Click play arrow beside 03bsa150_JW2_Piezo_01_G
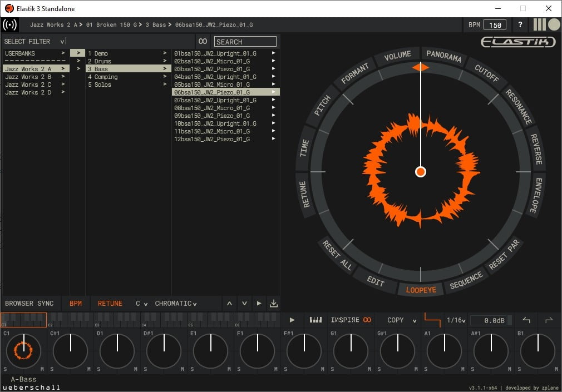The height and width of the screenshot is (392, 562). click(x=273, y=68)
